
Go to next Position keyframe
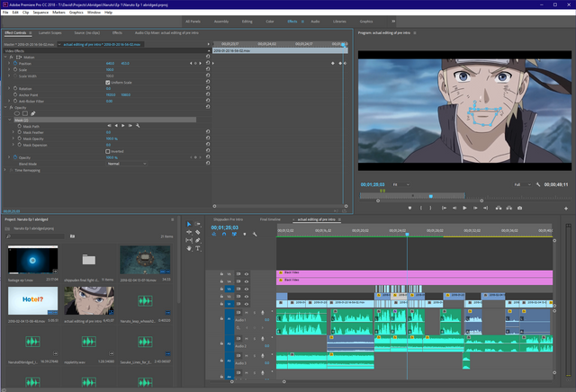click(x=200, y=63)
